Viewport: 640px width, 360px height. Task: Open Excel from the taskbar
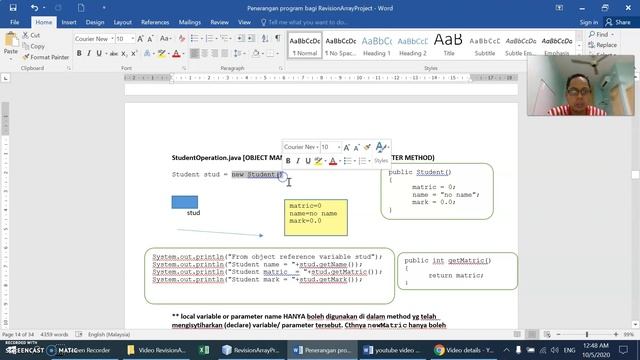pyautogui.click(x=203, y=350)
